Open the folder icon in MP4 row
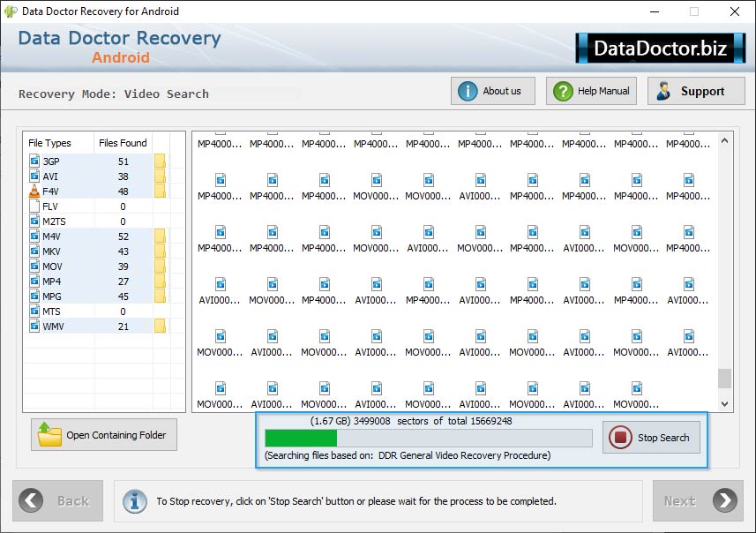This screenshot has width=756, height=533. pos(160,281)
